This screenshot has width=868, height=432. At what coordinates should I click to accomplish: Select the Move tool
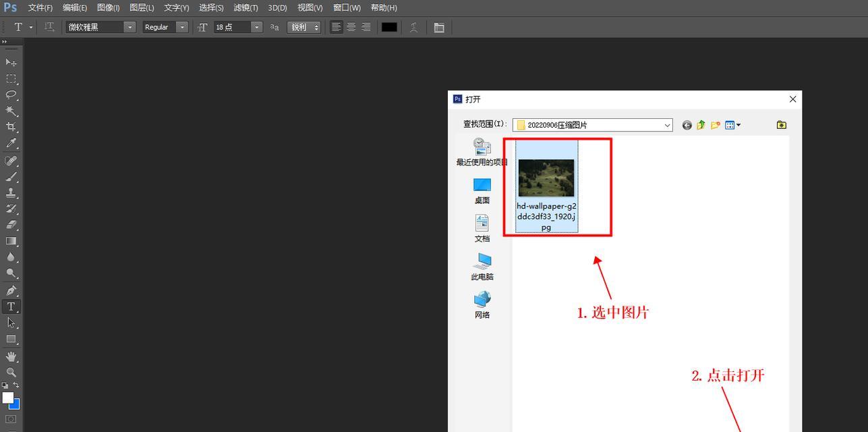pos(11,62)
